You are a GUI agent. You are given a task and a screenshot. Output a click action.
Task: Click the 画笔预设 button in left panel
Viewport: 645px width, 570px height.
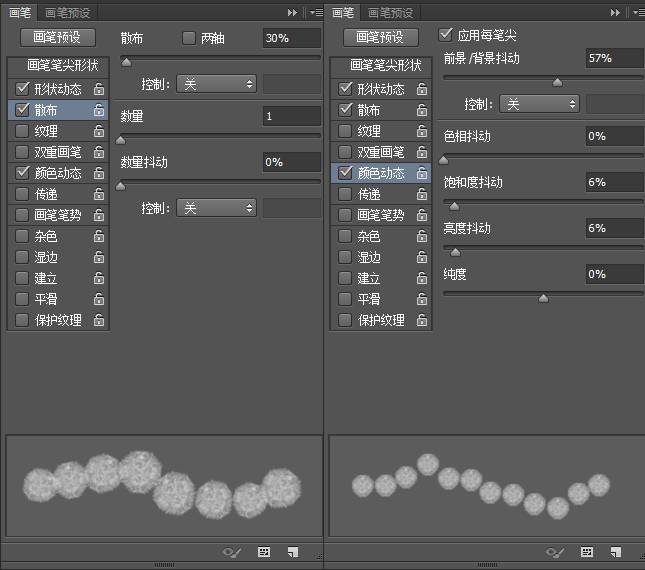(x=57, y=37)
